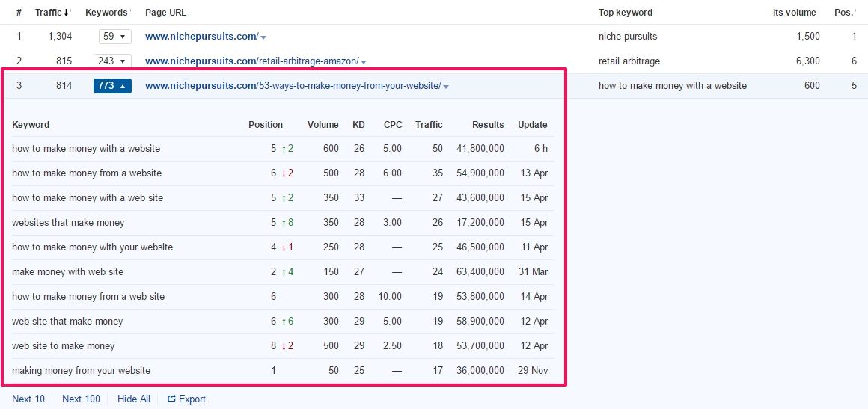Sort table by Traffic column

click(x=52, y=12)
